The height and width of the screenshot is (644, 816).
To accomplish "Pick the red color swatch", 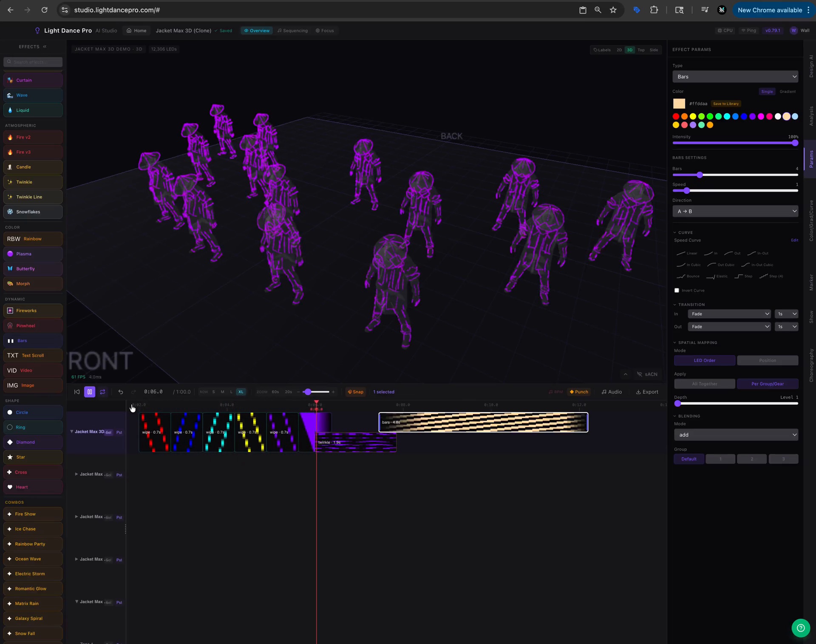I will (x=676, y=116).
